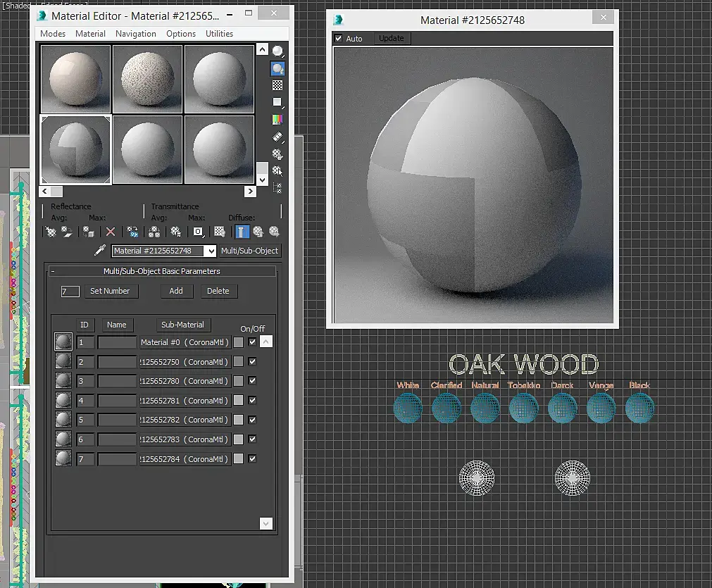Click Sample Type sphere icon

point(278,51)
